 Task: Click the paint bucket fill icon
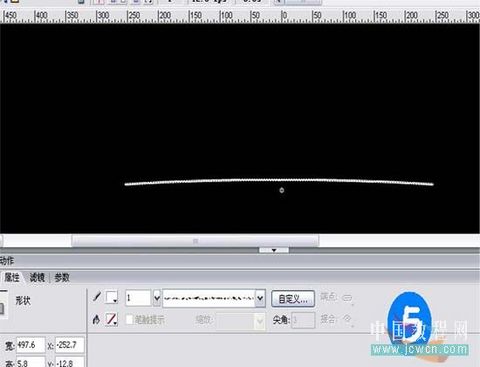click(x=96, y=320)
